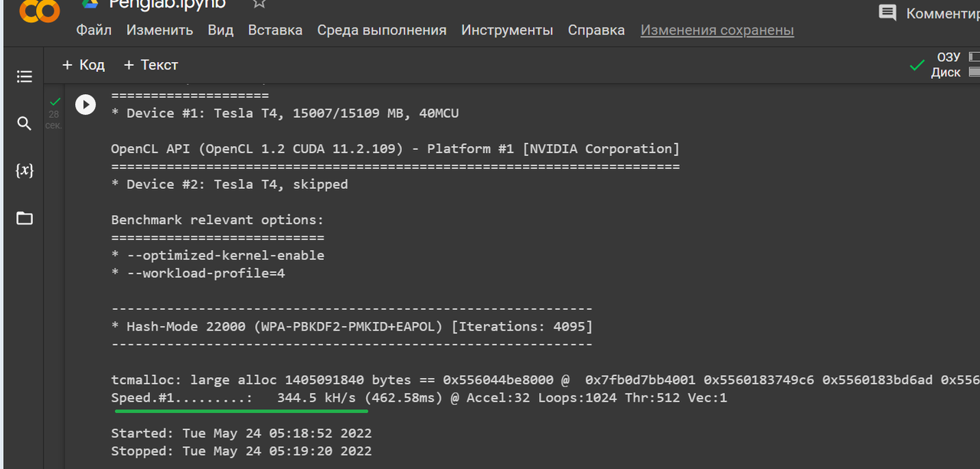Click the 'Hash-Mode 22000' output line
This screenshot has width=980, height=469.
(x=352, y=327)
